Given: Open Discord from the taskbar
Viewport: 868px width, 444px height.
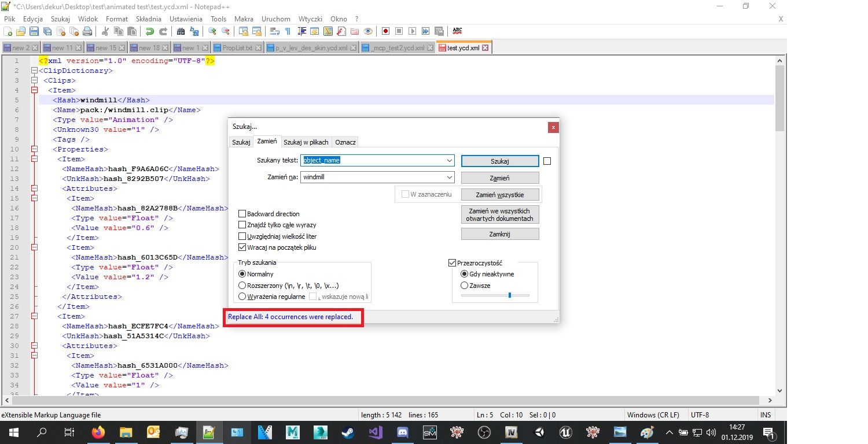Looking at the screenshot, I should point(402,432).
